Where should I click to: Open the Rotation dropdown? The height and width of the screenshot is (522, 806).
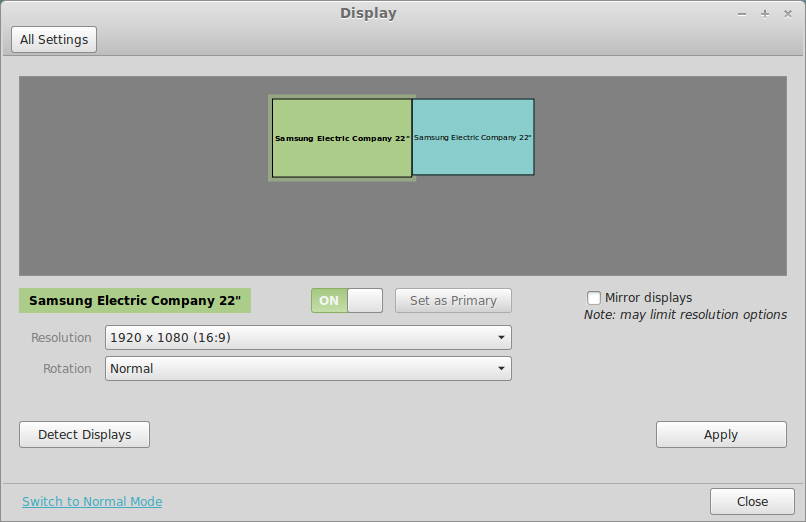pos(308,368)
